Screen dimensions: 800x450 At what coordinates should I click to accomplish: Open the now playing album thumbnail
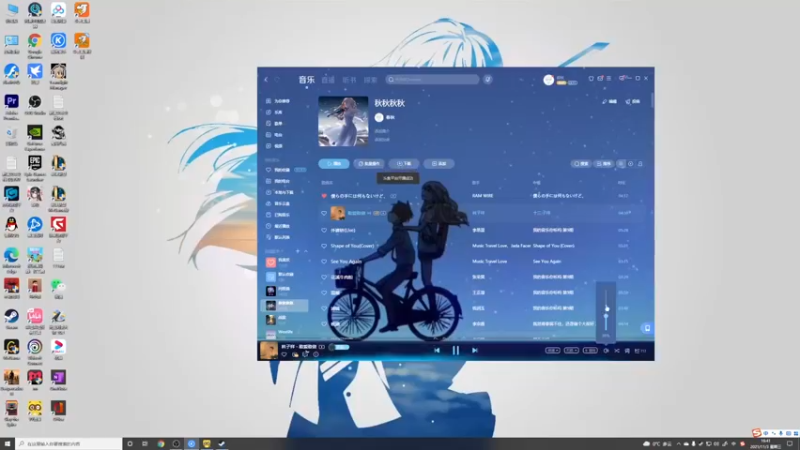269,351
